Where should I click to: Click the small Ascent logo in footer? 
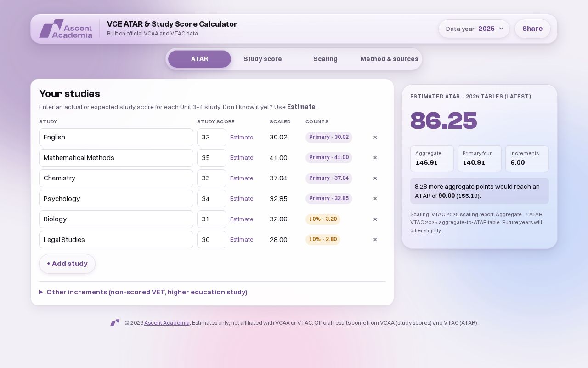pyautogui.click(x=115, y=323)
